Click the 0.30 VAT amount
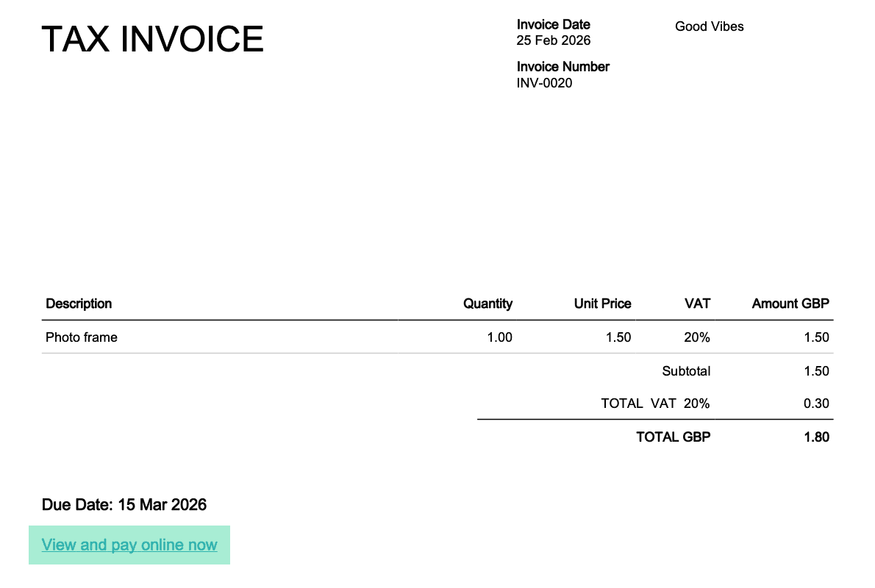875x588 pixels. tap(816, 404)
